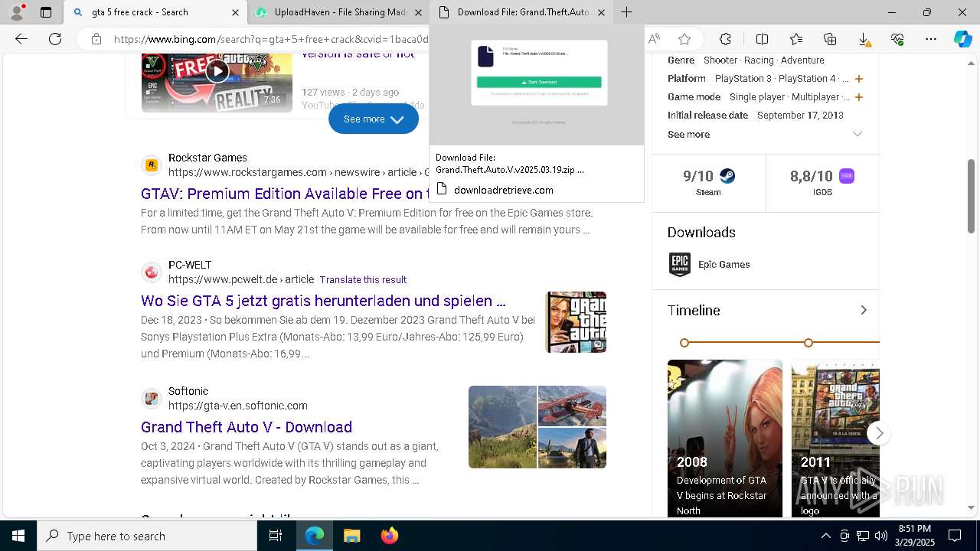
Task: Click the Softonic site favicon
Action: [152, 398]
